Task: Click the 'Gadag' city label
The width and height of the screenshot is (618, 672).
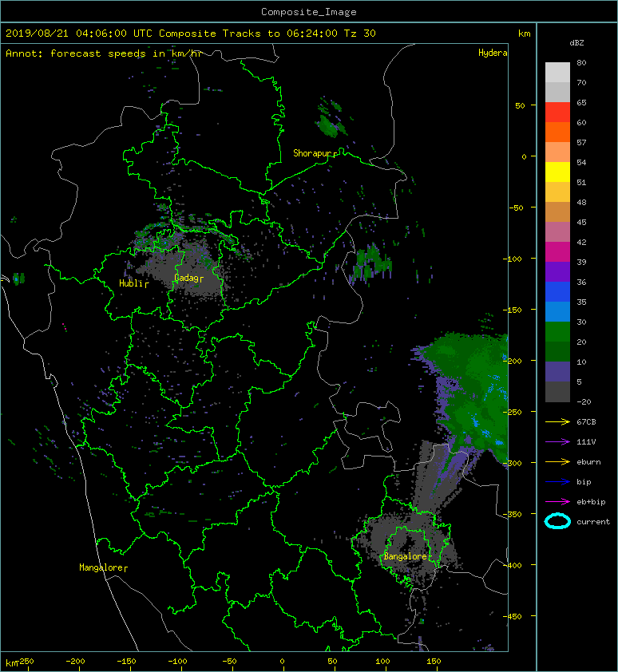Action: [186, 278]
